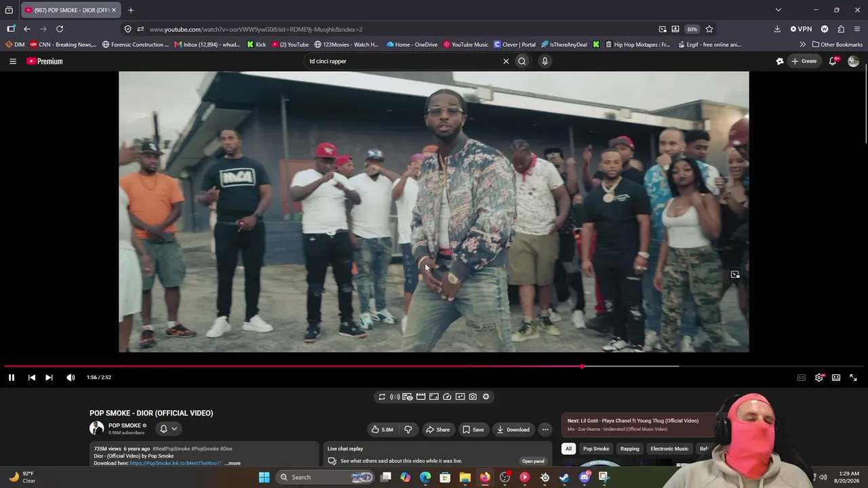The width and height of the screenshot is (868, 488).
Task: Click the clapperboard cinema mode icon
Action: coord(420,397)
